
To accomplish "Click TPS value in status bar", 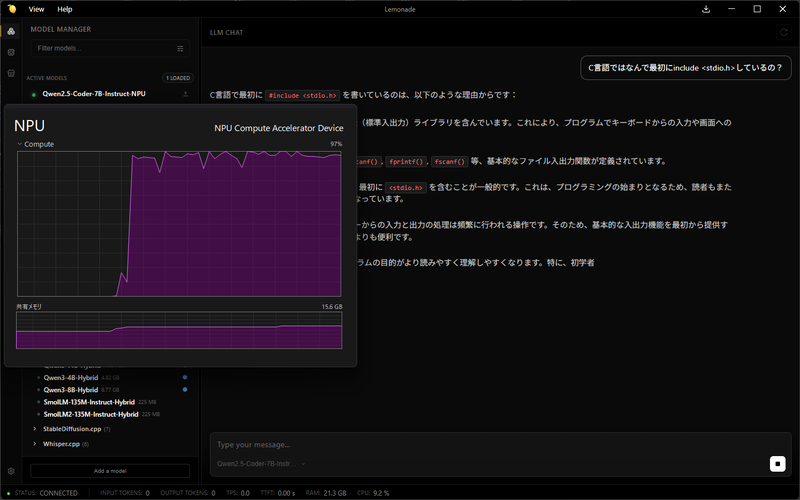I will [x=245, y=493].
